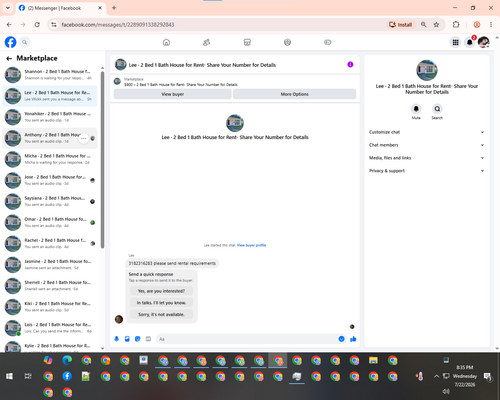Open Kiki's conversation
The width and height of the screenshot is (500, 400).
click(50, 307)
